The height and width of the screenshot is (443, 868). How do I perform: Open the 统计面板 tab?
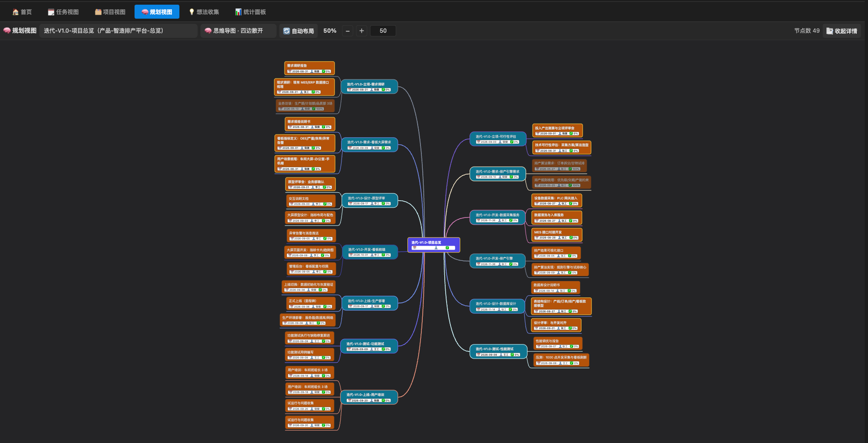coord(250,12)
